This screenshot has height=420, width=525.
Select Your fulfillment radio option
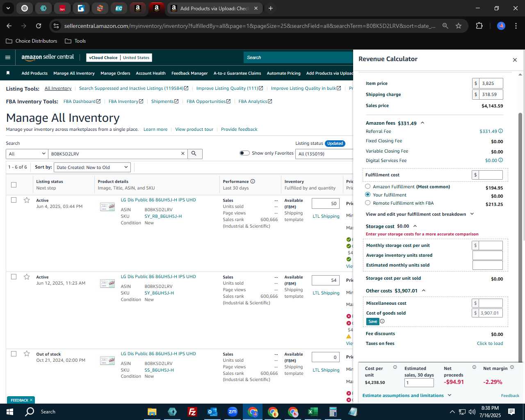pos(368,194)
